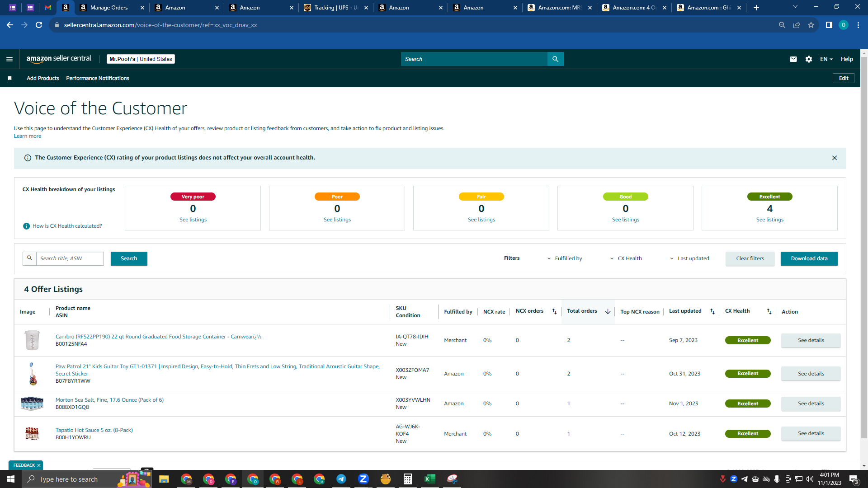Open Mr.Pooh's United States marketplace switcher
The image size is (868, 488).
click(x=141, y=59)
